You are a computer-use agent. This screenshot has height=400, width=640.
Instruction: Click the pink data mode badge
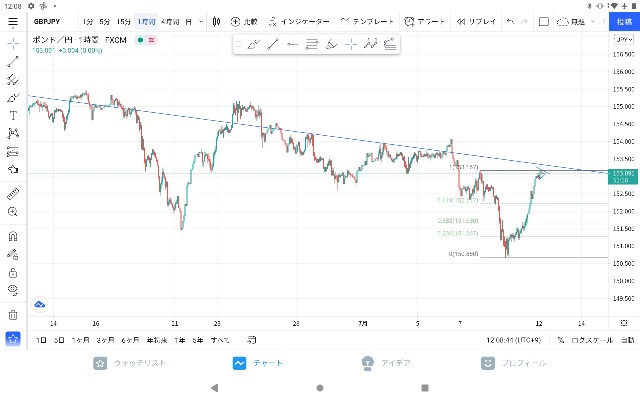pyautogui.click(x=152, y=40)
